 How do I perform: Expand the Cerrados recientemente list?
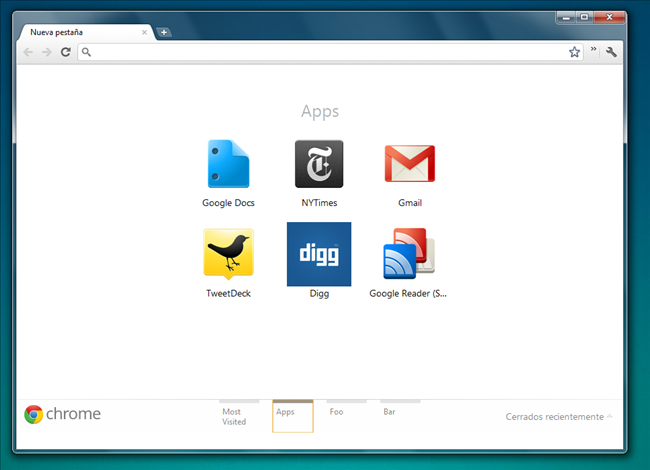(559, 416)
